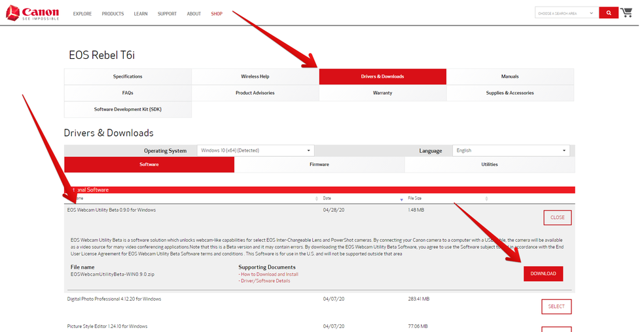This screenshot has height=332, width=644.
Task: Switch to the Firmware downloads tab
Action: (319, 165)
